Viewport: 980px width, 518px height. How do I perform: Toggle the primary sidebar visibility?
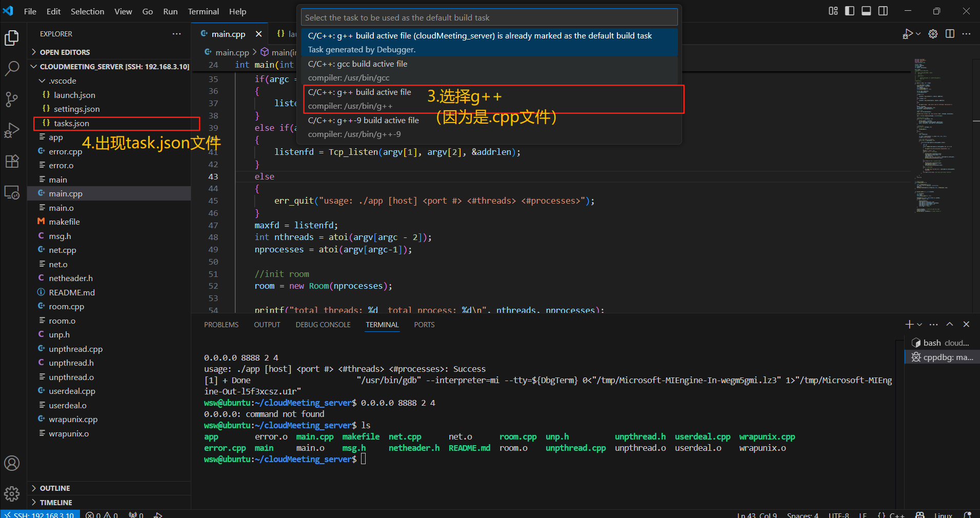[x=849, y=11]
